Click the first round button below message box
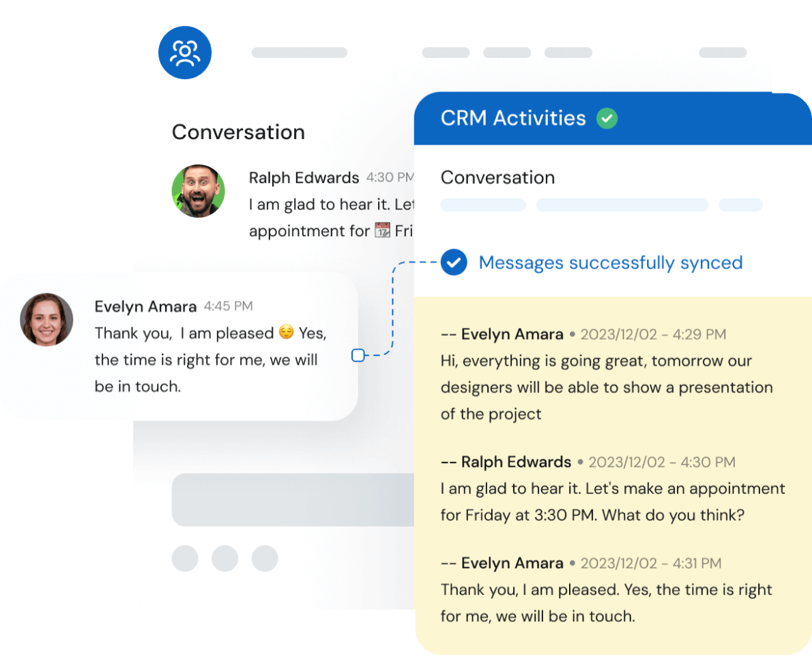The width and height of the screenshot is (812, 655). (x=185, y=557)
